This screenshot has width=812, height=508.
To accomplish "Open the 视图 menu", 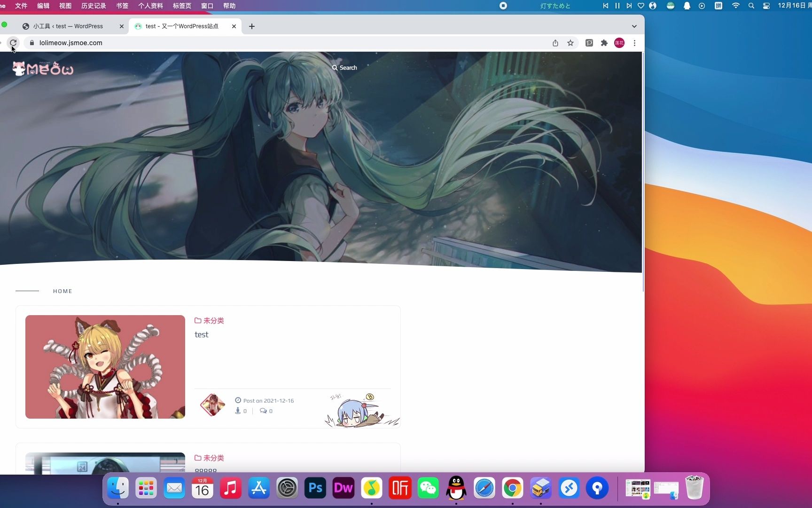I will coord(65,6).
